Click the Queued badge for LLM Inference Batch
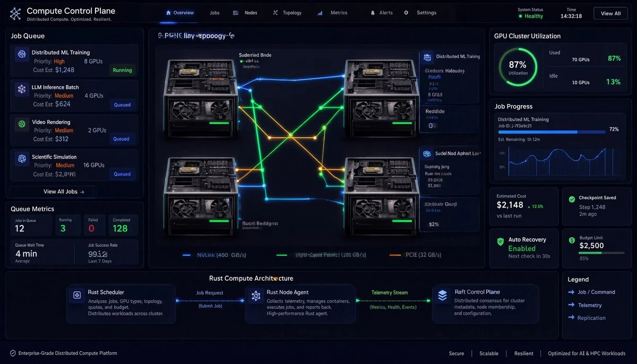Screen dimensions: 637x364 (x=122, y=105)
